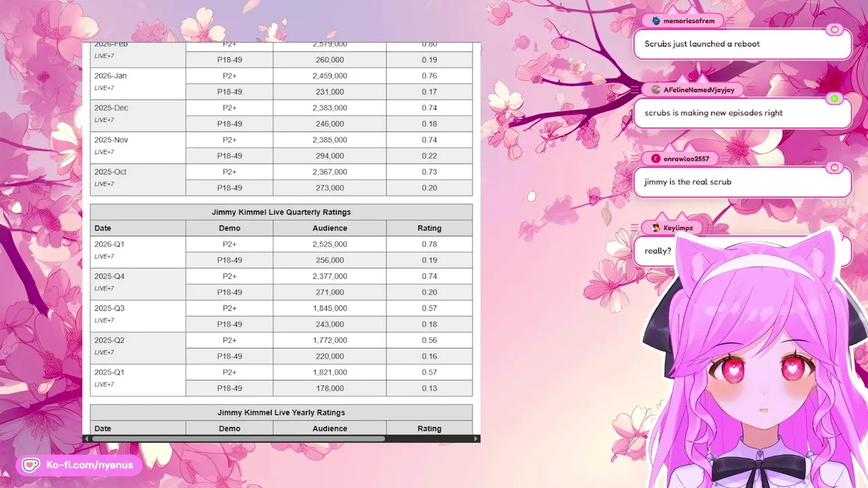The height and width of the screenshot is (488, 868).
Task: Click the 231,000 audience value
Action: (330, 92)
